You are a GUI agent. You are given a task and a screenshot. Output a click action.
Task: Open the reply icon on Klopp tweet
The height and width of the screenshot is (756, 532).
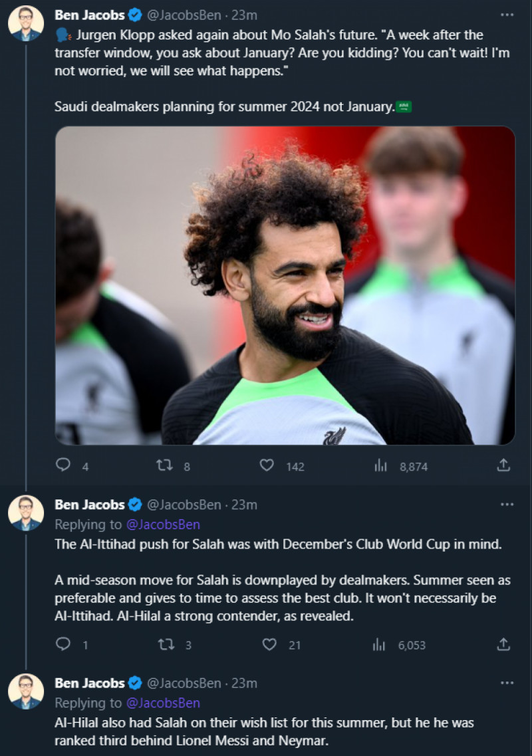[x=63, y=466]
